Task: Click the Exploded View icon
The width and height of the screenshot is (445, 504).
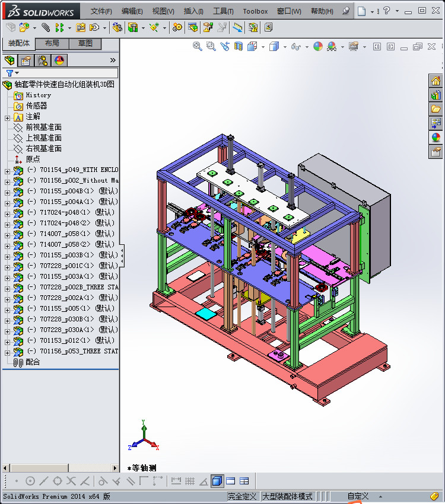Action: click(208, 28)
